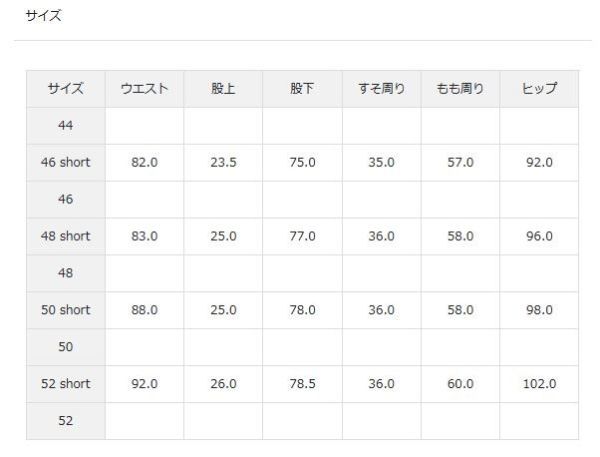Select the ヒップ column header
Viewport: 600px width, 457px height.
click(539, 89)
